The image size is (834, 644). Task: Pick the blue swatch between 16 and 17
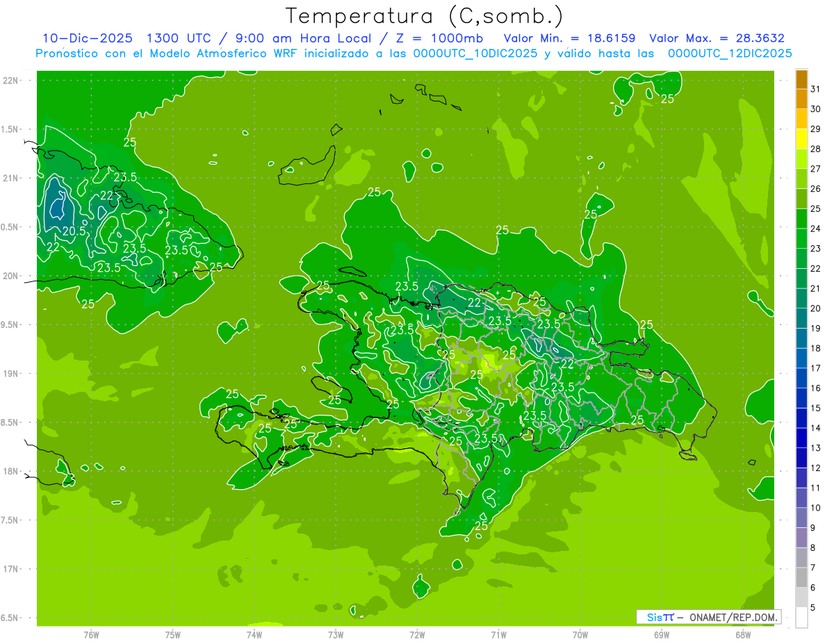[801, 379]
